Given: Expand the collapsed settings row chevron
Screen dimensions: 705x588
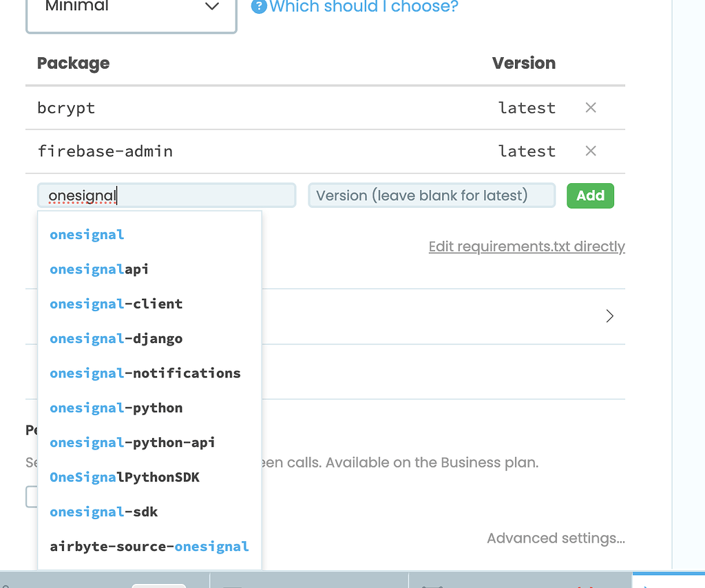Looking at the screenshot, I should [609, 316].
